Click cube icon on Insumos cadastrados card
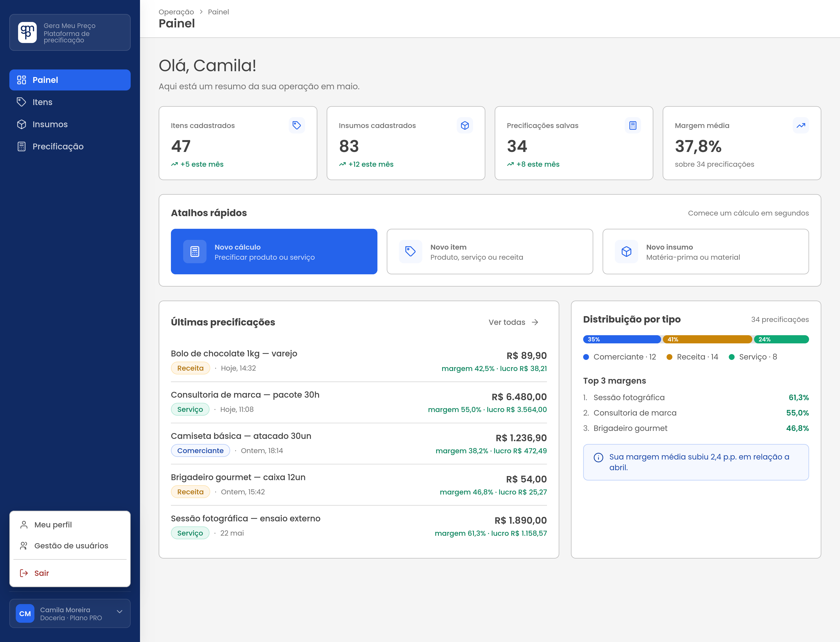 (x=465, y=125)
